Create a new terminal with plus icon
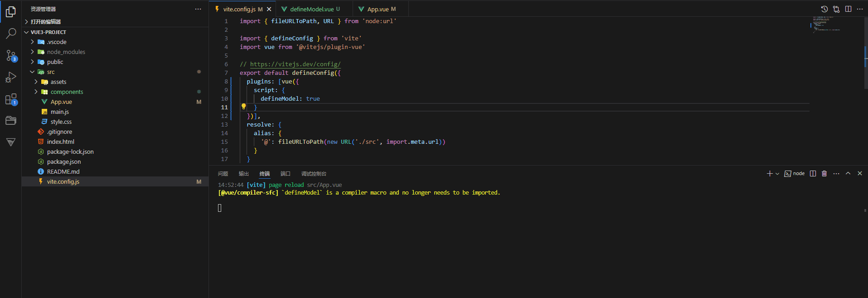This screenshot has width=868, height=298. (x=769, y=173)
